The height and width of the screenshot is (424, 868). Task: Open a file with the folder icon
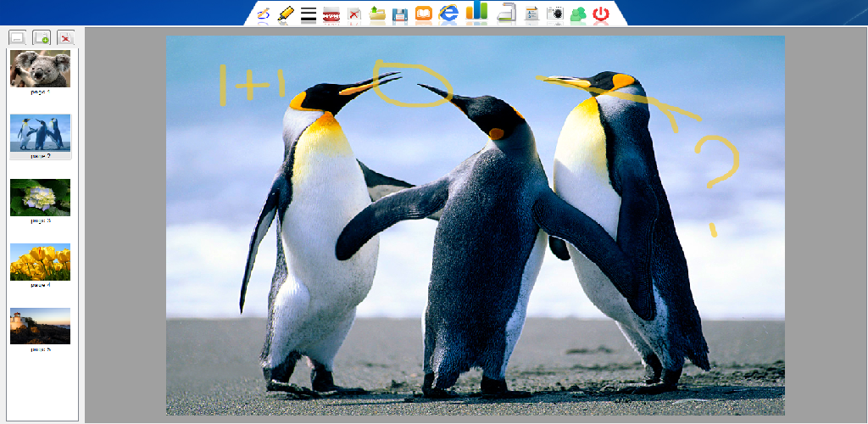point(377,14)
